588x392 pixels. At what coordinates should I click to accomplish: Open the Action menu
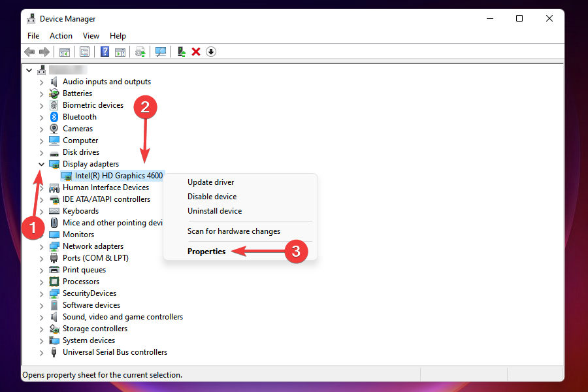tap(61, 36)
